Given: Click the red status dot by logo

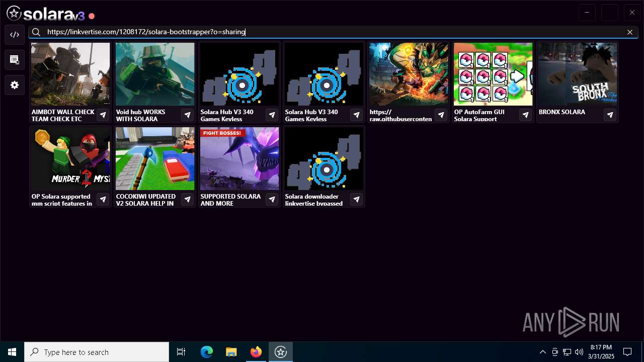Looking at the screenshot, I should pyautogui.click(x=92, y=16).
